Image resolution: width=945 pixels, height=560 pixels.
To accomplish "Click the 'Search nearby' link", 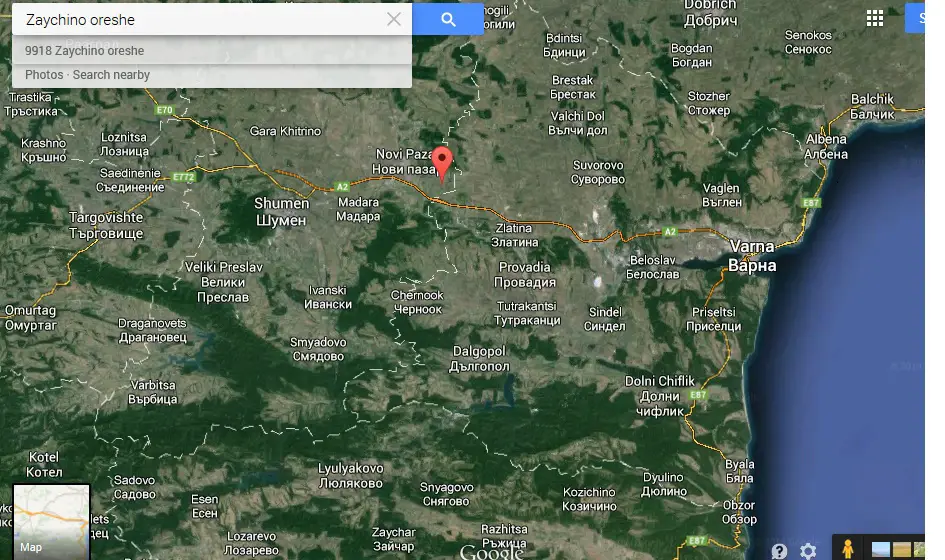I will [x=111, y=75].
